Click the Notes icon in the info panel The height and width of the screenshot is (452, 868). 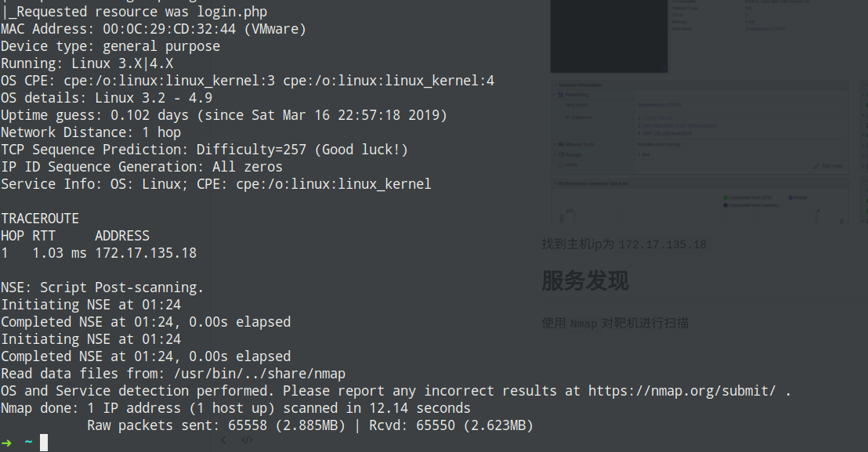(x=561, y=165)
